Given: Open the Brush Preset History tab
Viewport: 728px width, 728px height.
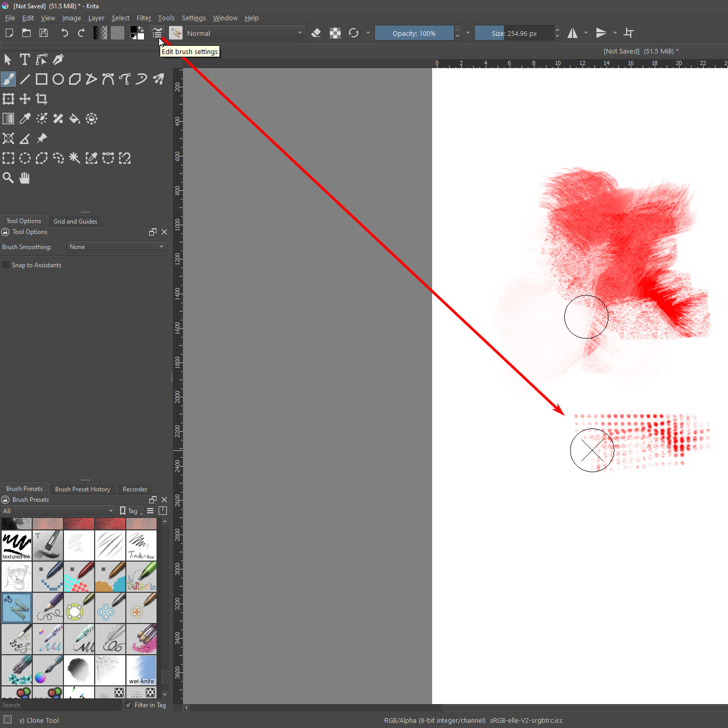Looking at the screenshot, I should tap(83, 489).
